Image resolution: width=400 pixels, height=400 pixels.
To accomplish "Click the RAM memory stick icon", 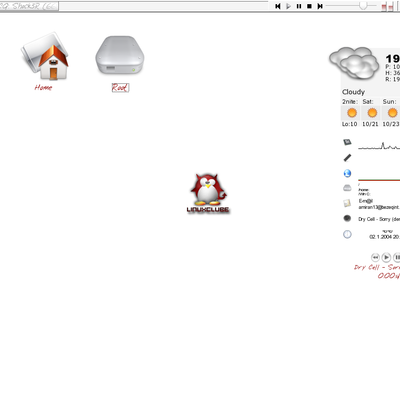I will (x=347, y=158).
